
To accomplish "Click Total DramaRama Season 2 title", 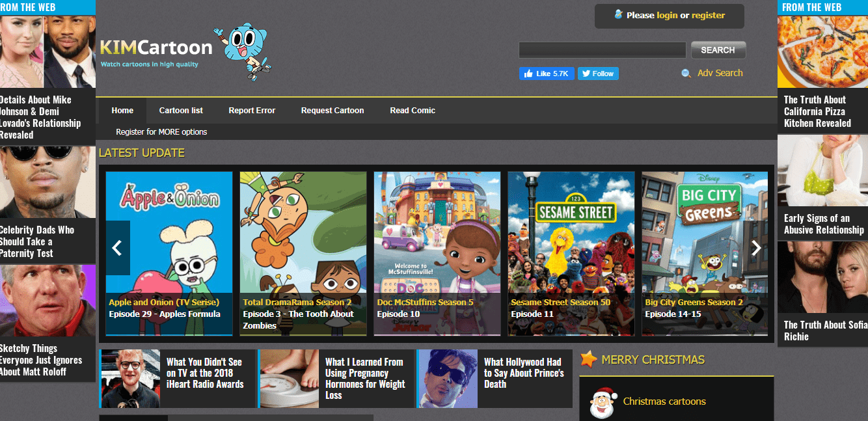I will point(297,302).
